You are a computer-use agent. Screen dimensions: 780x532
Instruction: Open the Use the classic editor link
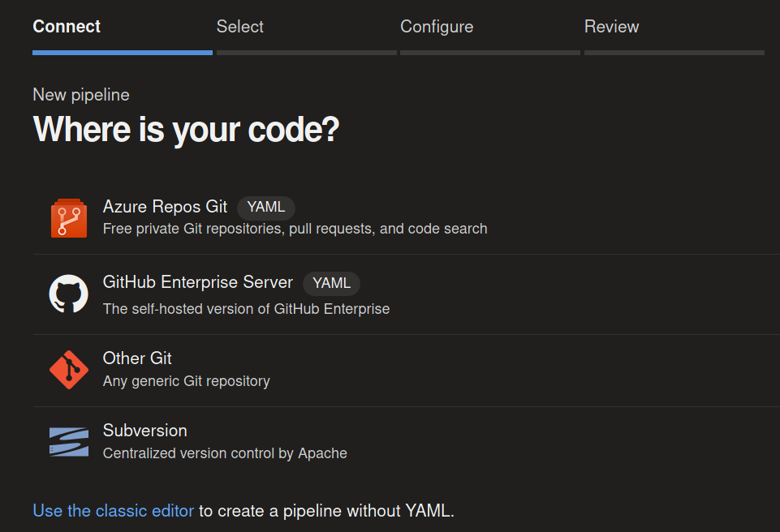click(114, 511)
